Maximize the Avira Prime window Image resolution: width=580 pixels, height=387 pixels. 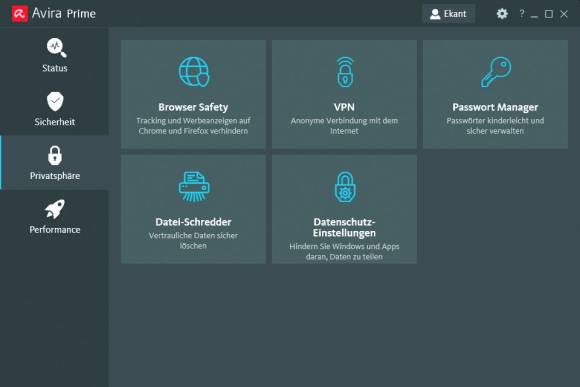click(x=549, y=14)
